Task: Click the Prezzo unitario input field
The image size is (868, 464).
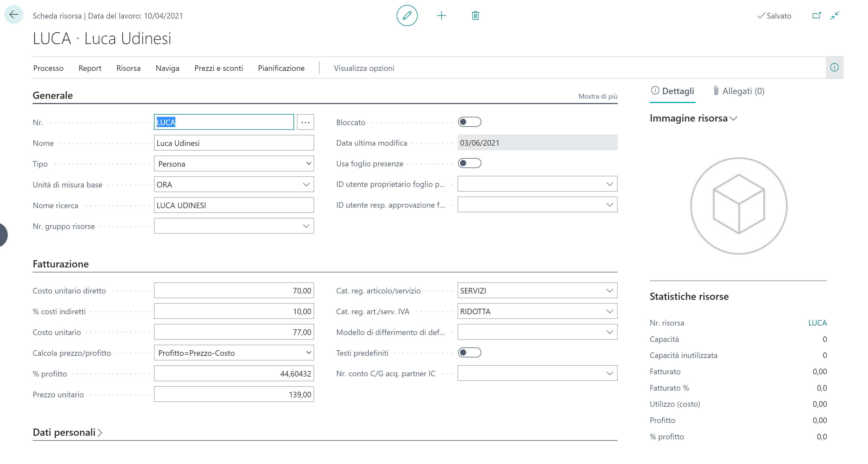Action: point(233,394)
